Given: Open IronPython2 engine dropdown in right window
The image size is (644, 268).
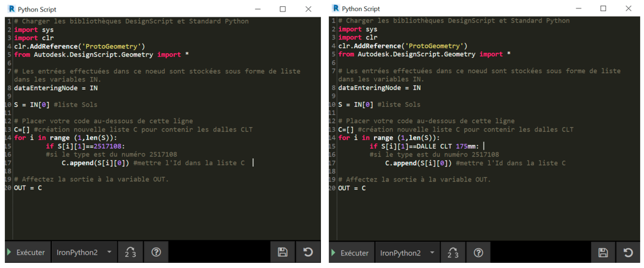Looking at the screenshot, I should tap(407, 253).
